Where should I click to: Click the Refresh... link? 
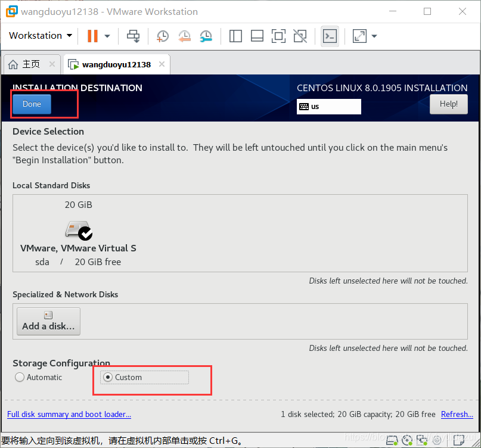[457, 414]
